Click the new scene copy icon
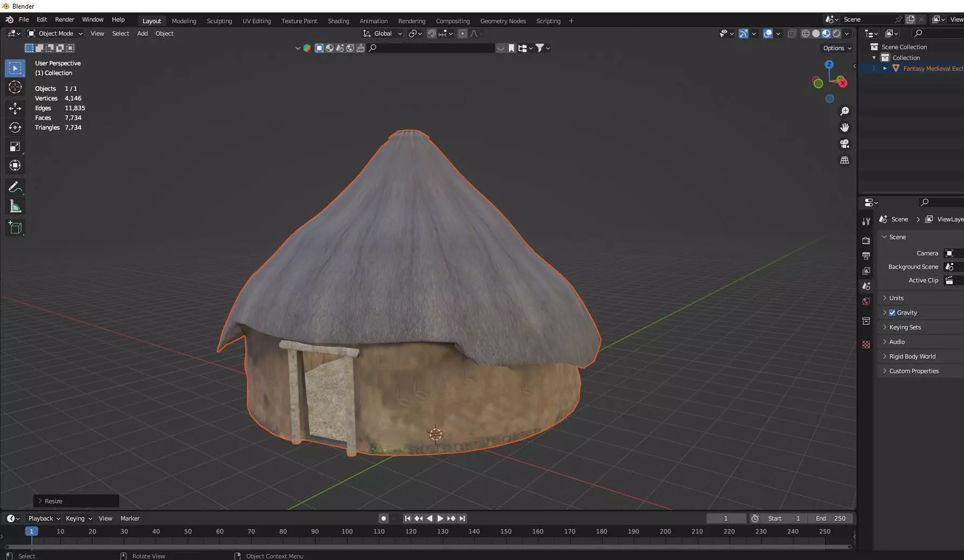The width and height of the screenshot is (964, 560). click(x=911, y=19)
